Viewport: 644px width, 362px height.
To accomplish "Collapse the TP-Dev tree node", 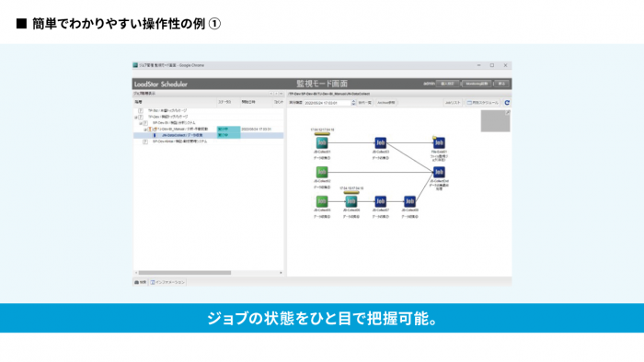I will pos(136,117).
